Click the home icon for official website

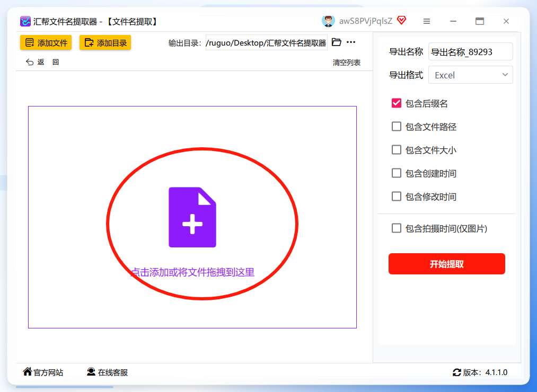coord(28,371)
